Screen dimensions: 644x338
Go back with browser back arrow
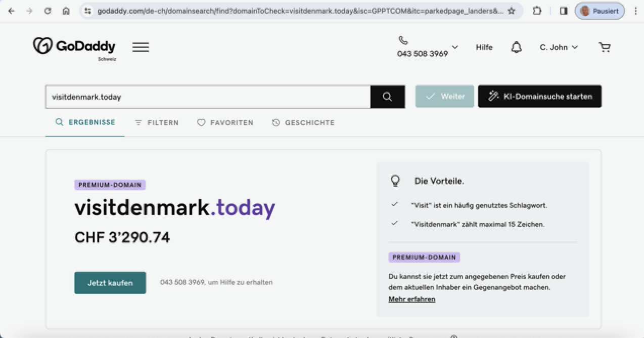11,11
